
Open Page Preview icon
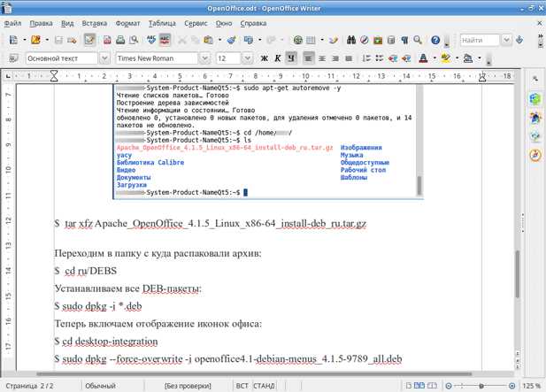[x=134, y=40]
